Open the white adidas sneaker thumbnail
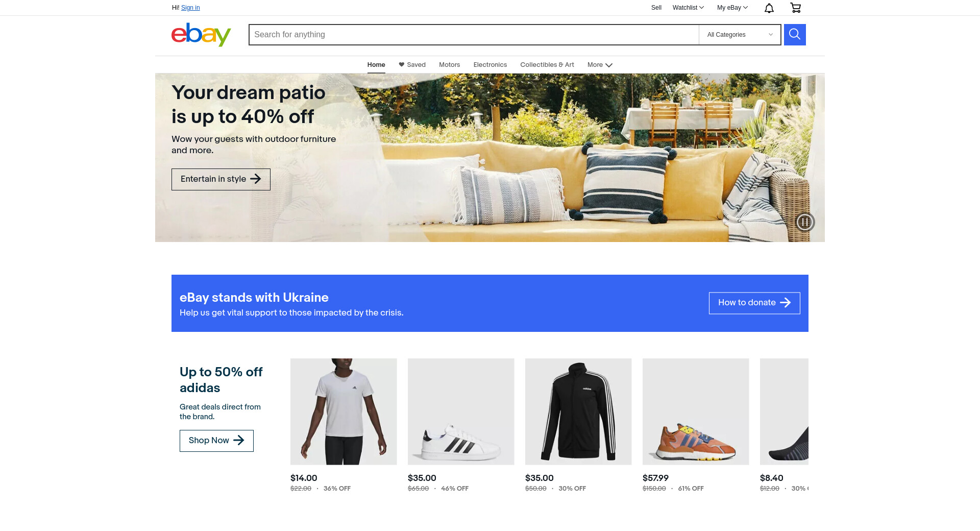This screenshot has height=531, width=980. (461, 412)
